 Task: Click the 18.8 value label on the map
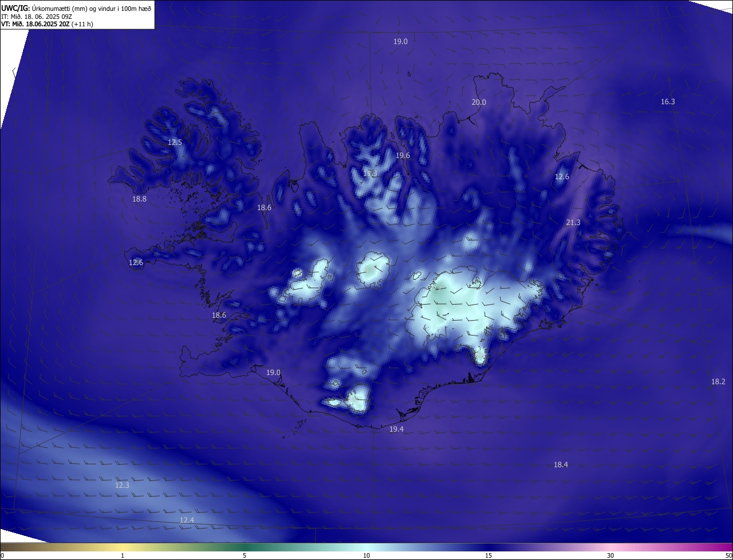point(139,199)
